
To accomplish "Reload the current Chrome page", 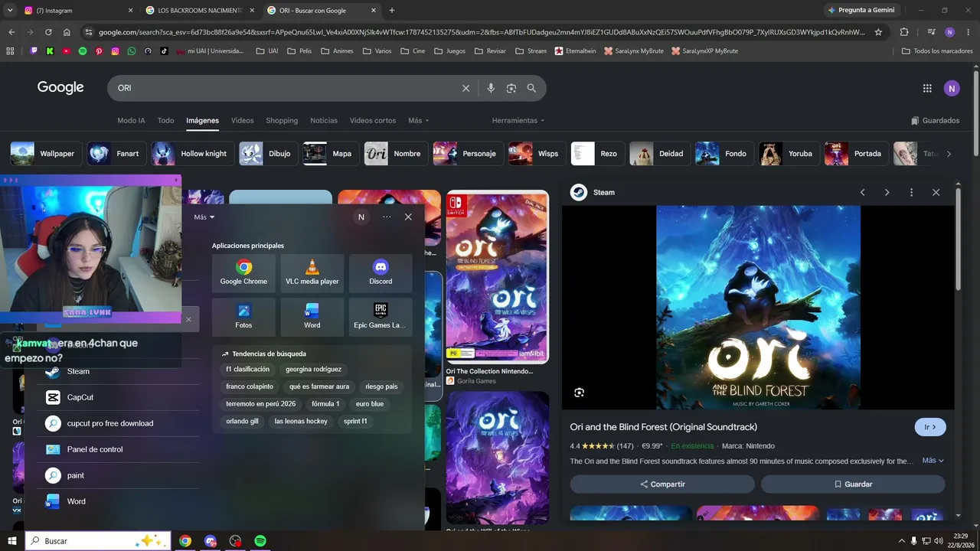I will [x=48, y=32].
